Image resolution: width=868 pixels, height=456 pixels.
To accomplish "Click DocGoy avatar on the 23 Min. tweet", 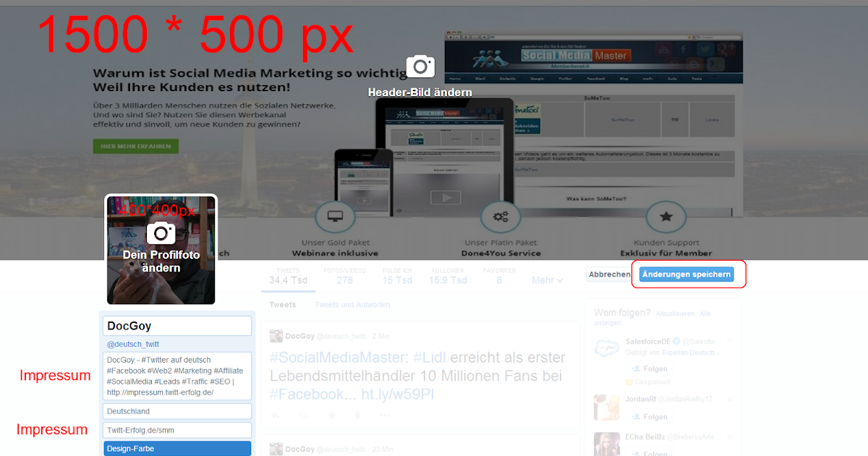I will pos(276,449).
